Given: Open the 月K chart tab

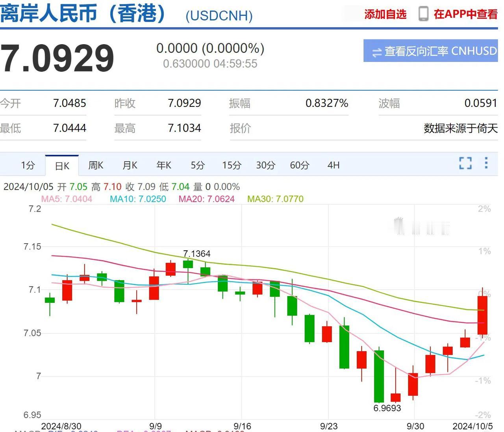Looking at the screenshot, I should (x=130, y=165).
